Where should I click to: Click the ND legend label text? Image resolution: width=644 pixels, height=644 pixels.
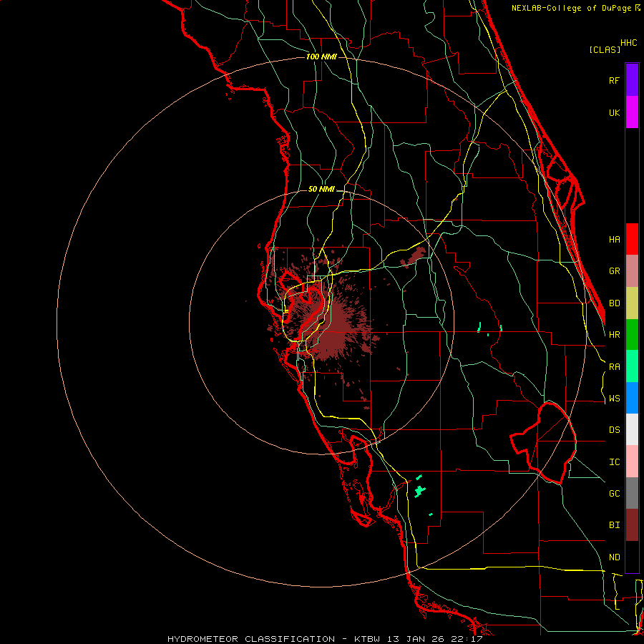click(x=614, y=557)
